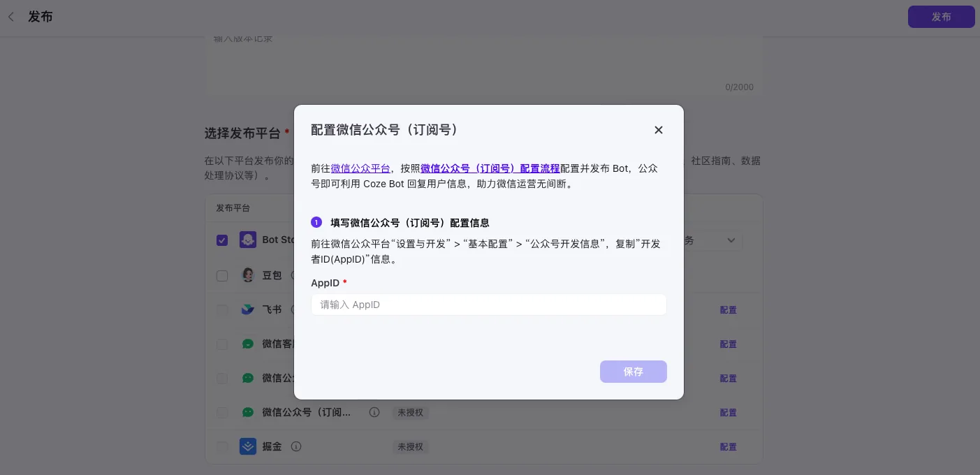This screenshot has height=475, width=980.
Task: Click the Bot Store icon
Action: coord(248,240)
